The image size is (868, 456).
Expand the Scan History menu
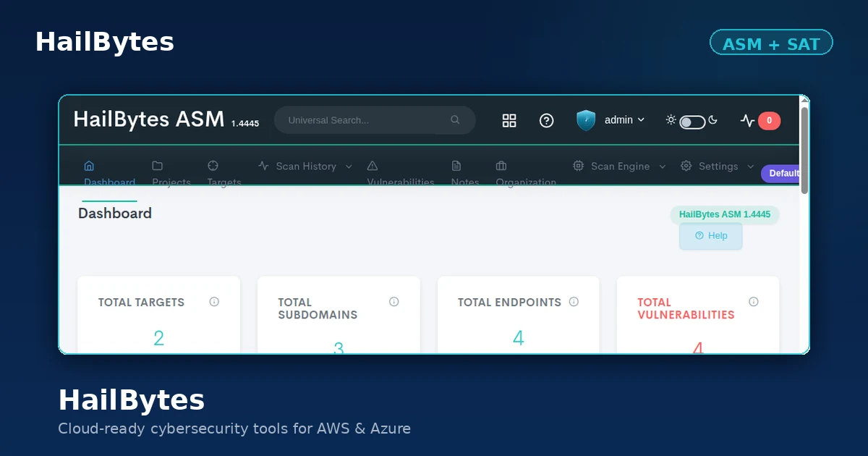305,166
